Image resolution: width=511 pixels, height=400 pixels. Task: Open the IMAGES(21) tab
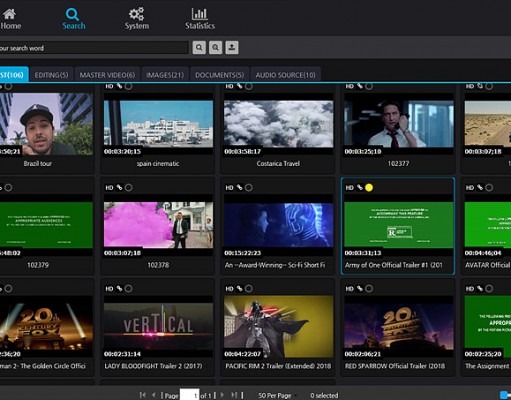(x=165, y=75)
